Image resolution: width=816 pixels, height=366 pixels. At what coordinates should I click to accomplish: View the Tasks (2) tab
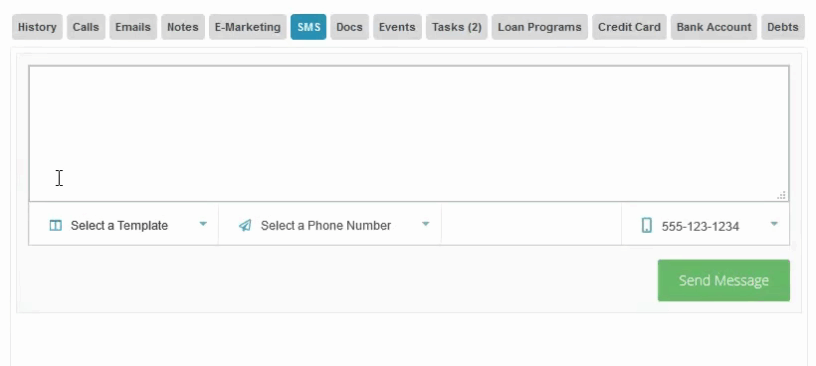(456, 27)
